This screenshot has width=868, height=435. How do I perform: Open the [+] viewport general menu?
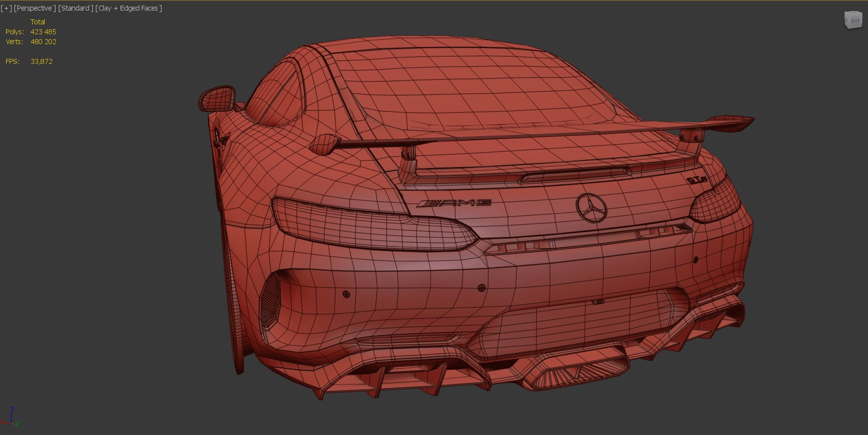pos(6,8)
